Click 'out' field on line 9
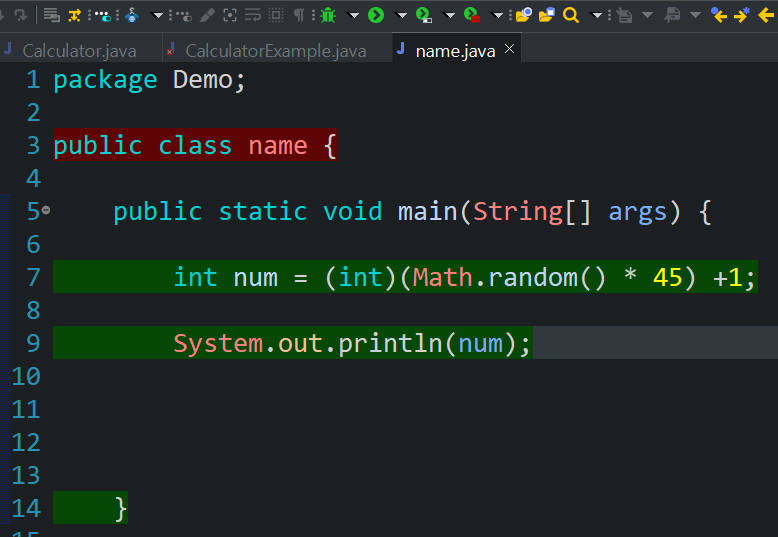778x537 pixels. tap(301, 343)
